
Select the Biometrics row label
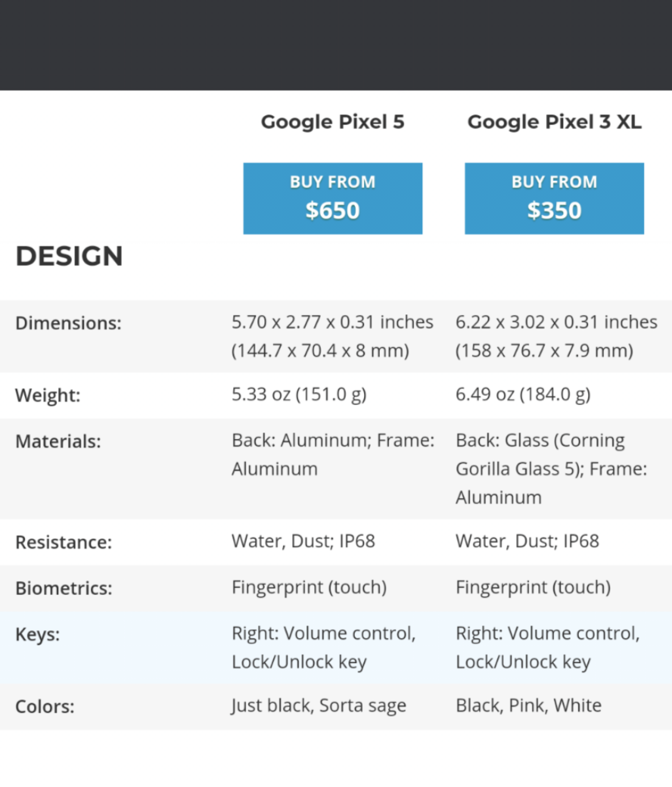pyautogui.click(x=64, y=588)
